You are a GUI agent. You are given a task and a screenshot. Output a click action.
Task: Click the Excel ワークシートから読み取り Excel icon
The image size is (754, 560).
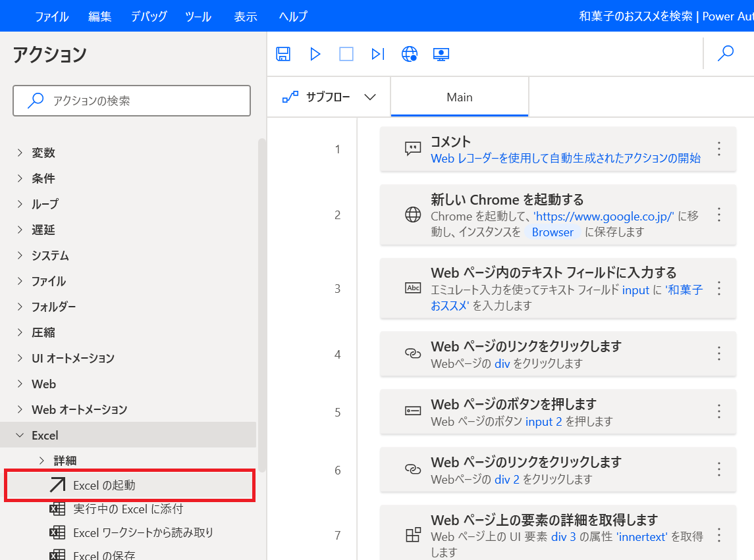[x=57, y=532]
